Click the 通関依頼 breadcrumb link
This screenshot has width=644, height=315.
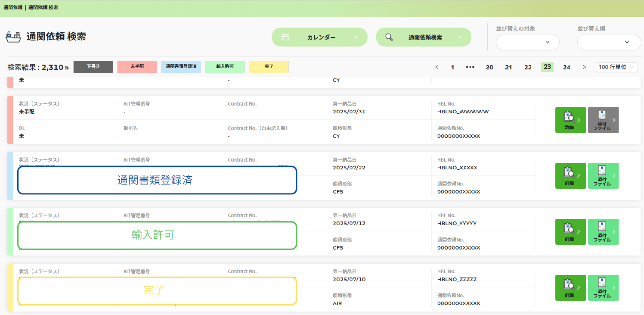click(12, 8)
